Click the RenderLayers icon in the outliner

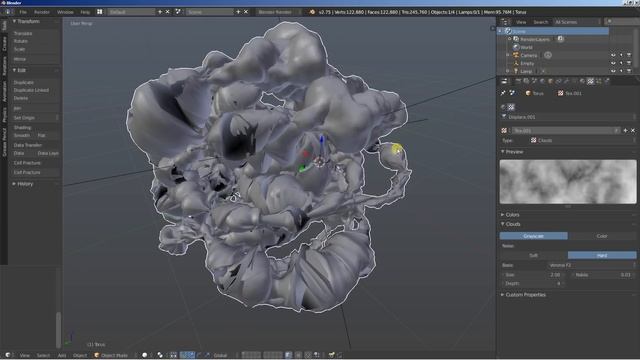pos(516,39)
